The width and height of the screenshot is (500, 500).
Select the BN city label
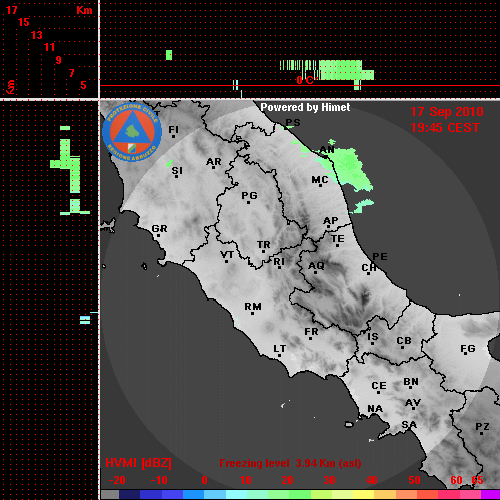[411, 382]
